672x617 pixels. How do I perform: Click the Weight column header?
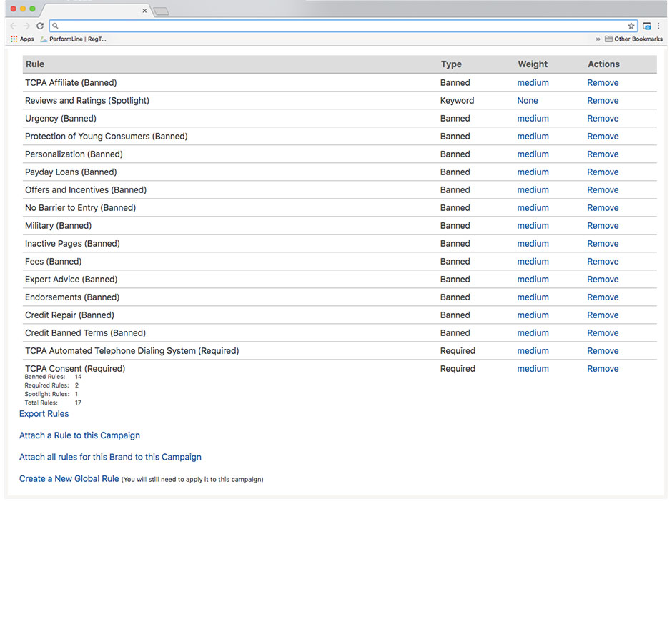pos(533,64)
